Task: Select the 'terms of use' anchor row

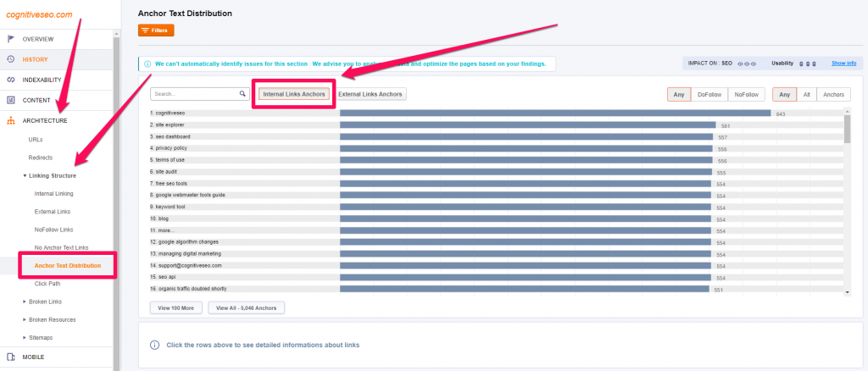Action: click(496, 160)
